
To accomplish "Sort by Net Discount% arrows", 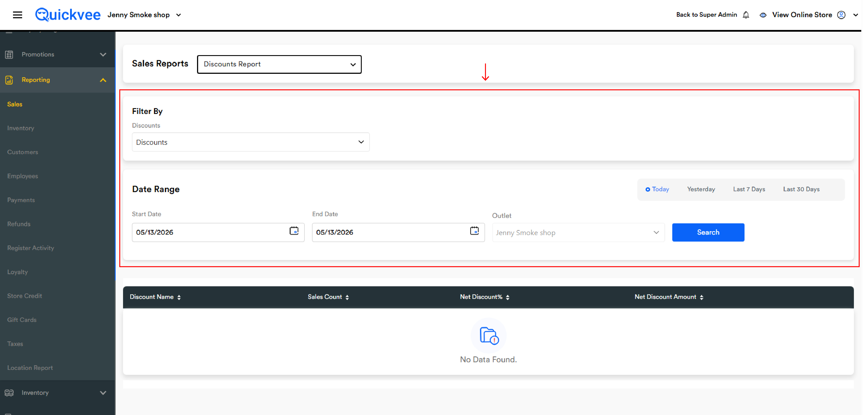I will (x=508, y=297).
